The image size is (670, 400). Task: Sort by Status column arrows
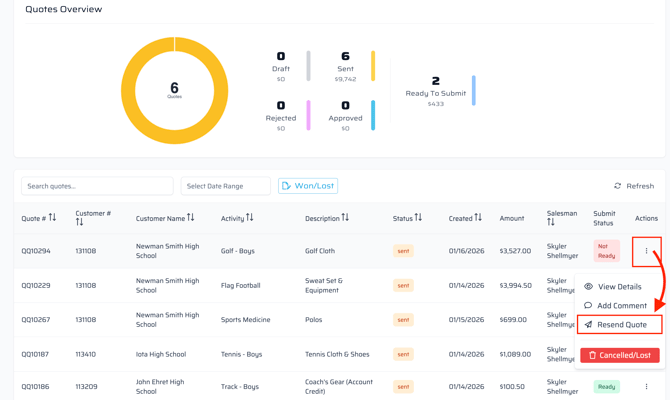[x=418, y=218]
